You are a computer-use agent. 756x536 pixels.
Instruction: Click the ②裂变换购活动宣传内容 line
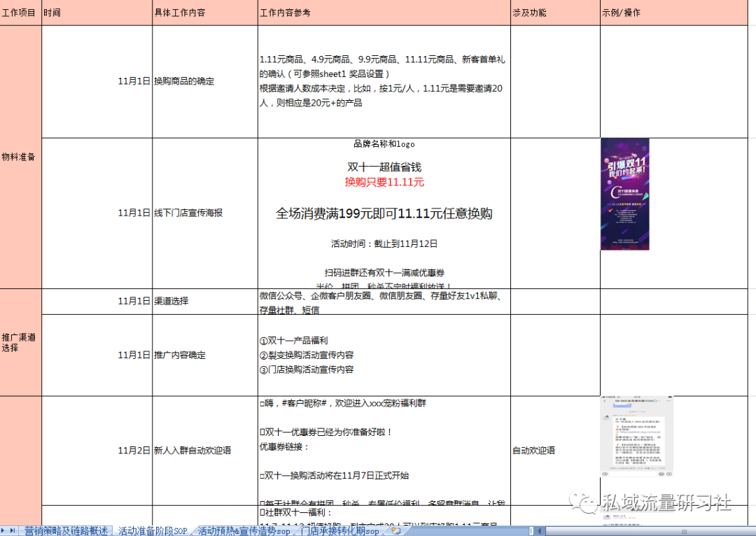tap(307, 355)
